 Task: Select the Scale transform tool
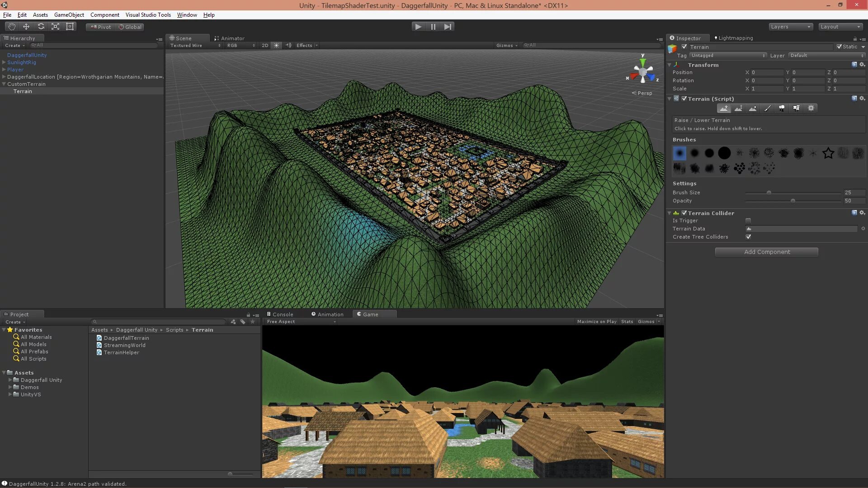pyautogui.click(x=55, y=27)
